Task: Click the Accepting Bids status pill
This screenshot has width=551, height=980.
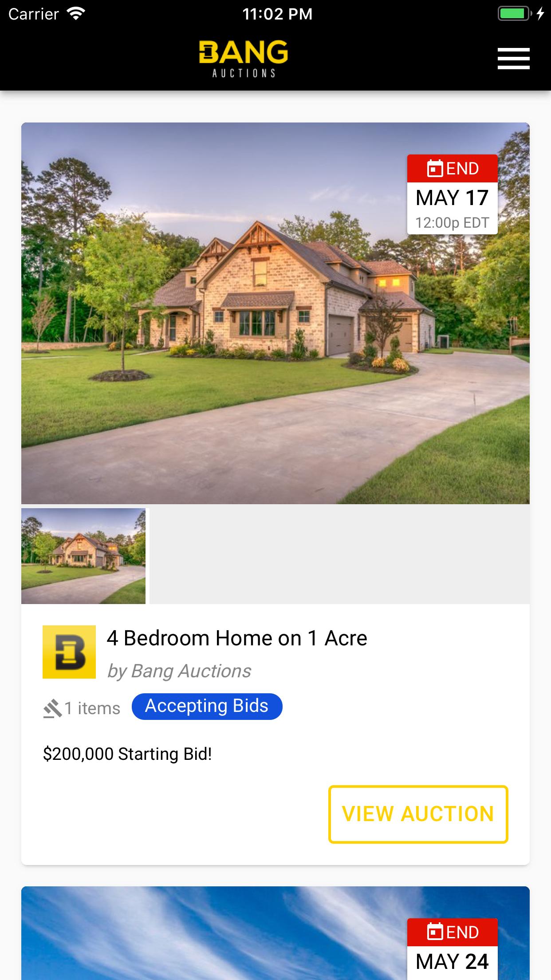Action: pos(207,706)
